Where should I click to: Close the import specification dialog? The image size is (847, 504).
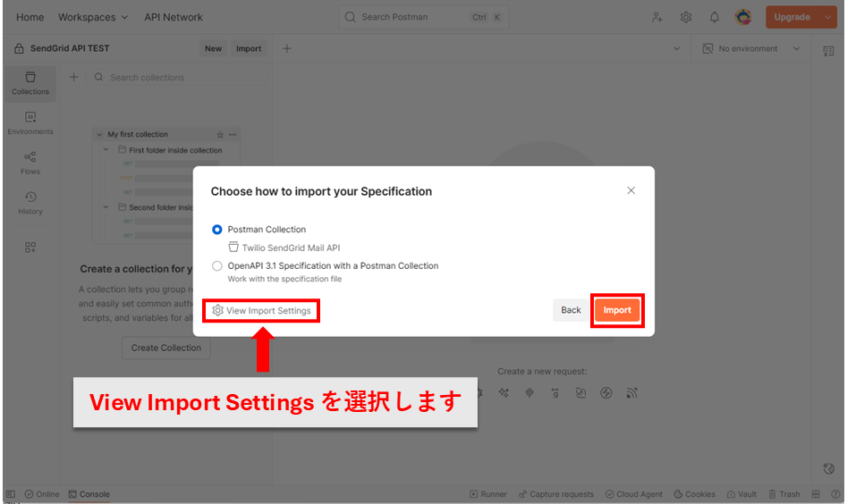click(x=631, y=190)
